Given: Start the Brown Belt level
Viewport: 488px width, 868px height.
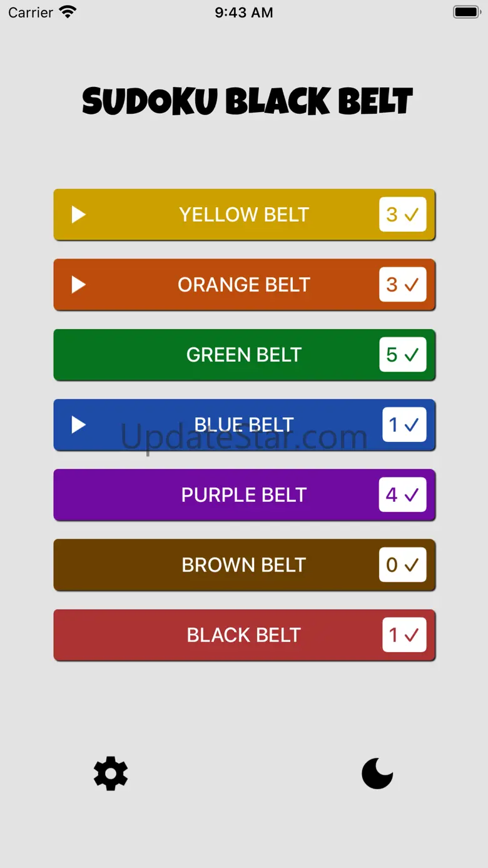Looking at the screenshot, I should coord(244,565).
